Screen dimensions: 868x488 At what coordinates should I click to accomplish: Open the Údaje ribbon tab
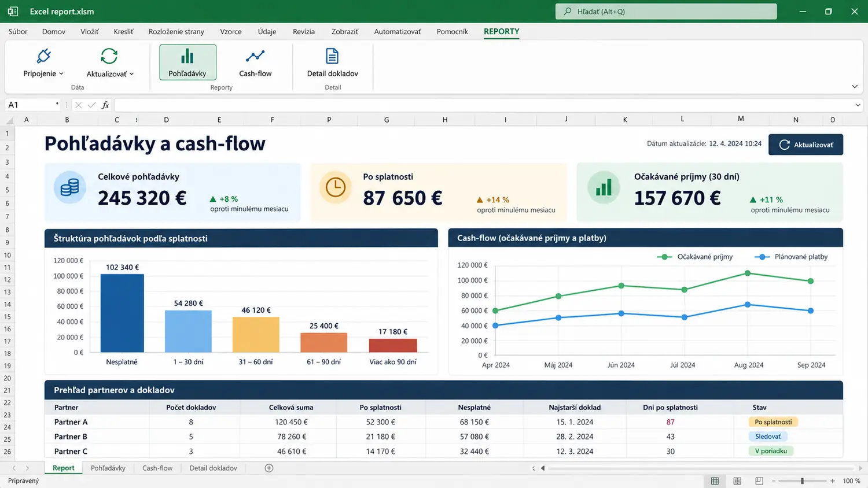coord(267,31)
